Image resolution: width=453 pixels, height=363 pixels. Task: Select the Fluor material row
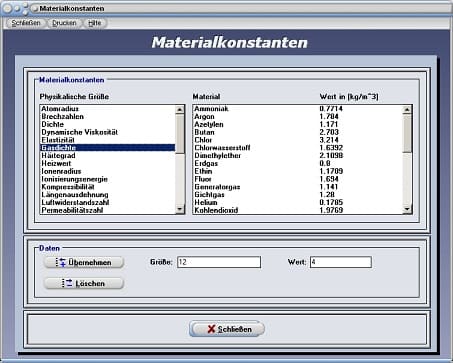coord(298,179)
